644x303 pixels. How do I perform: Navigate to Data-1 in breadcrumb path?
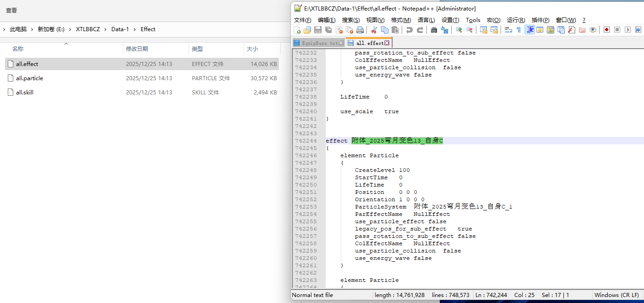[120, 29]
